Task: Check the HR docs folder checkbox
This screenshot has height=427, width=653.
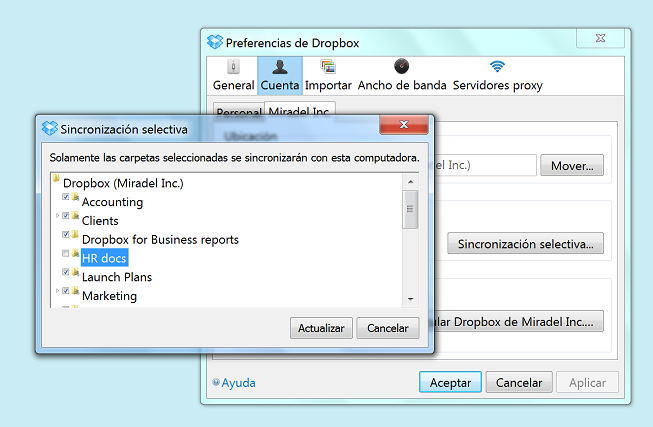Action: tap(65, 253)
